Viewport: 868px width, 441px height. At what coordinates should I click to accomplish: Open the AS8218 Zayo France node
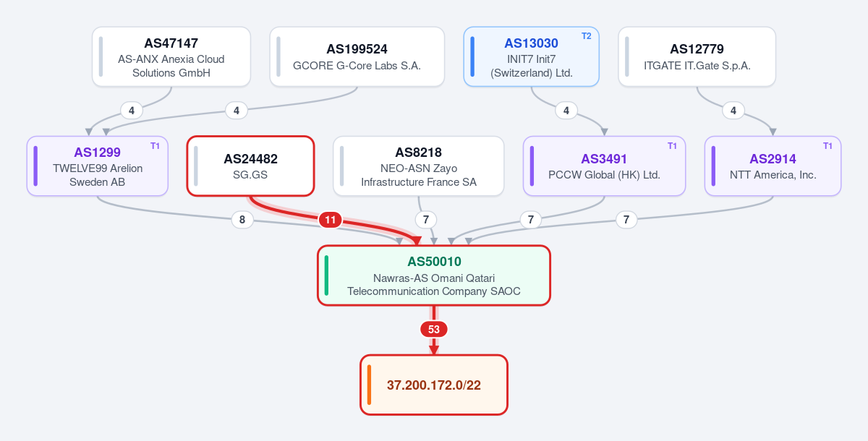[x=419, y=166]
